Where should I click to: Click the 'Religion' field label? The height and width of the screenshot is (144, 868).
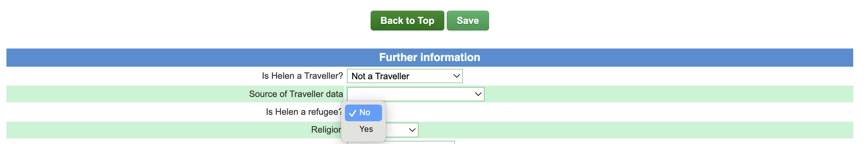[326, 130]
